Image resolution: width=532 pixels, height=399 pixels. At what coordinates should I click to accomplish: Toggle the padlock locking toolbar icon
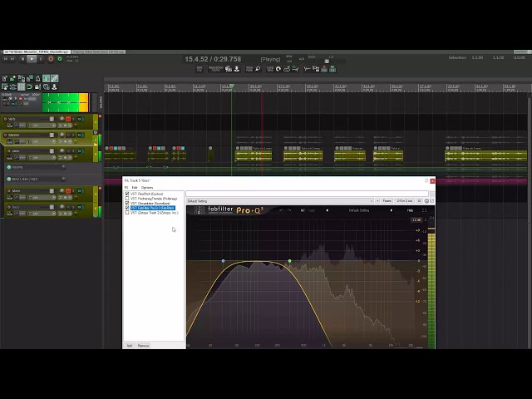coord(37,87)
